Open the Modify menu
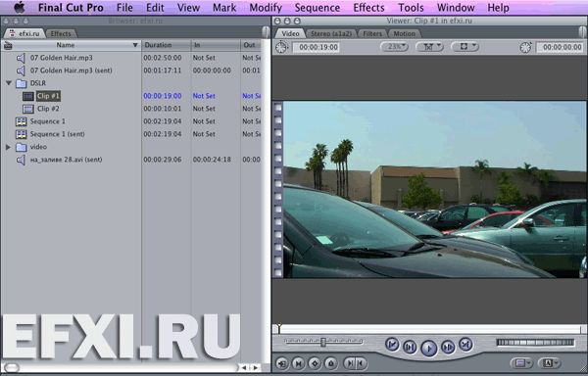The image size is (588, 376). tap(266, 8)
